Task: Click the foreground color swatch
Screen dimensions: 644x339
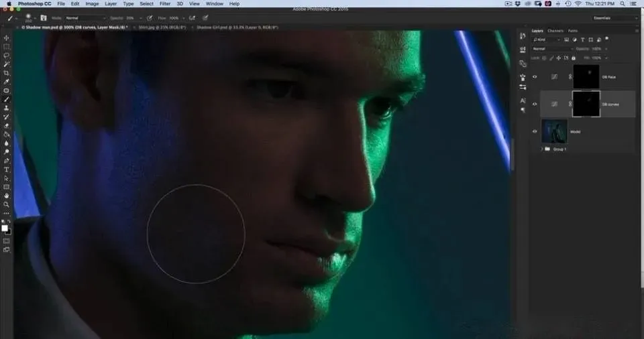Action: click(5, 228)
